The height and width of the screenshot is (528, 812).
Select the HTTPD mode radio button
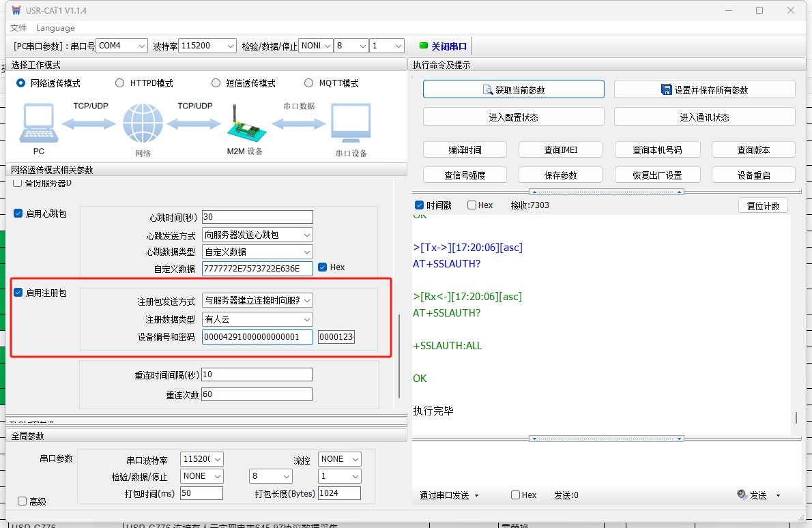click(x=120, y=83)
